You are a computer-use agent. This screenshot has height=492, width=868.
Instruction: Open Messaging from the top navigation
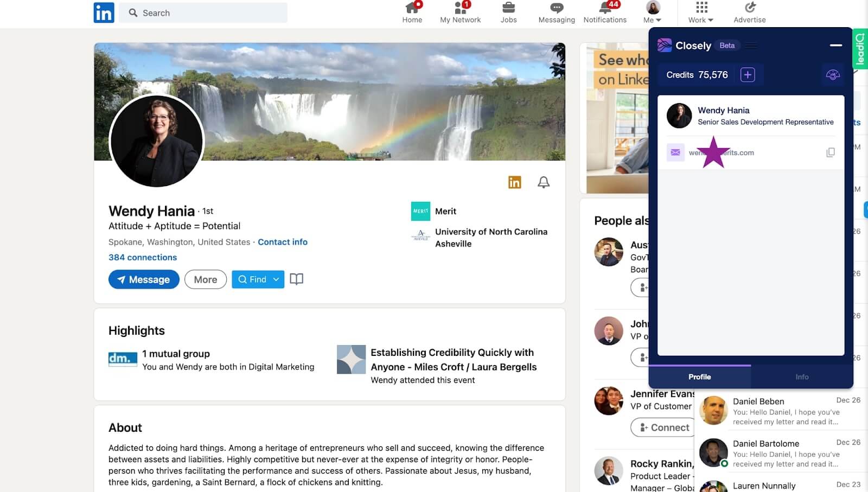click(x=557, y=12)
